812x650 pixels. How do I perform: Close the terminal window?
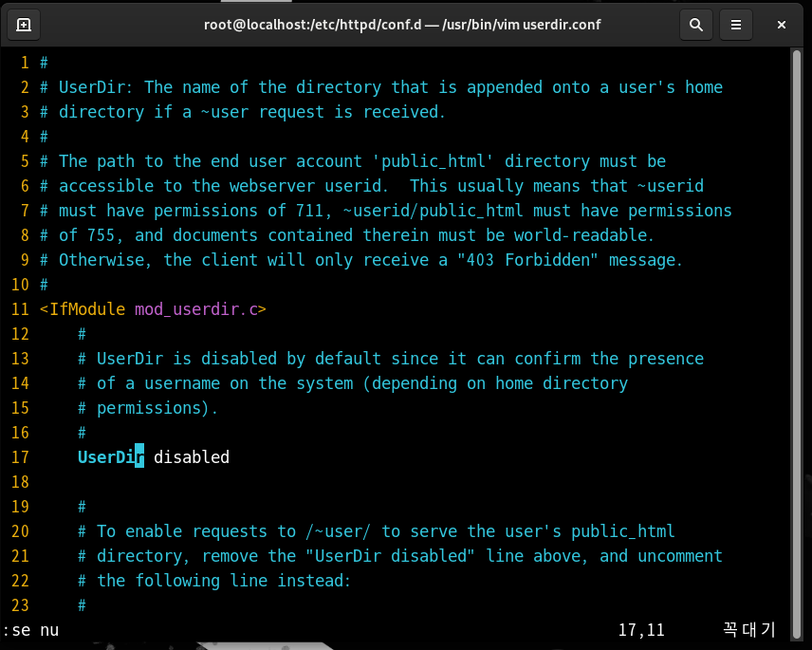tap(782, 25)
